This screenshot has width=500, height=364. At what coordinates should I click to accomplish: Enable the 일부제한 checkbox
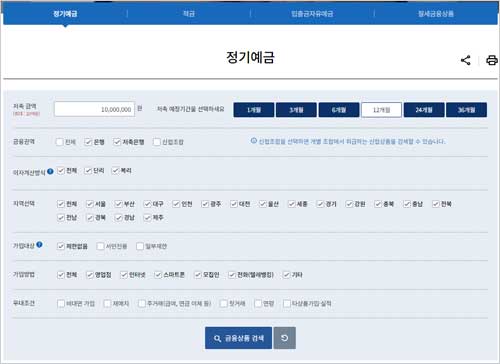click(140, 246)
